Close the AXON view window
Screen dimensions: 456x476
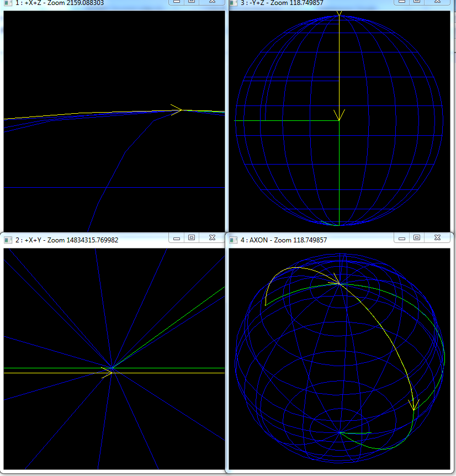[437, 238]
